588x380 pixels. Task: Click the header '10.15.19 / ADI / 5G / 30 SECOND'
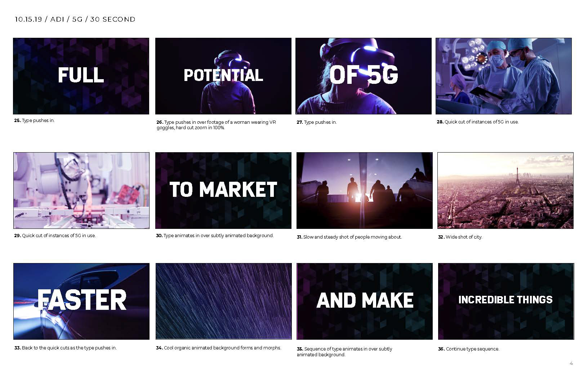75,19
